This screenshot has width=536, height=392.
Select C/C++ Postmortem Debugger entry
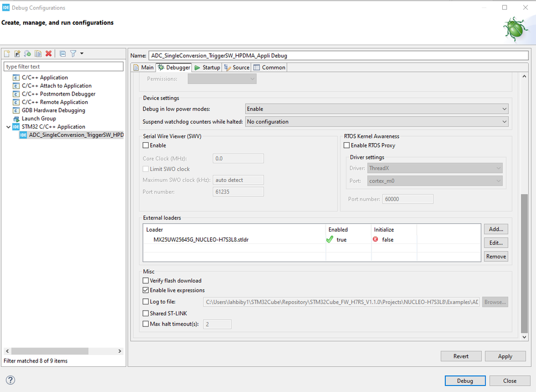(58, 94)
